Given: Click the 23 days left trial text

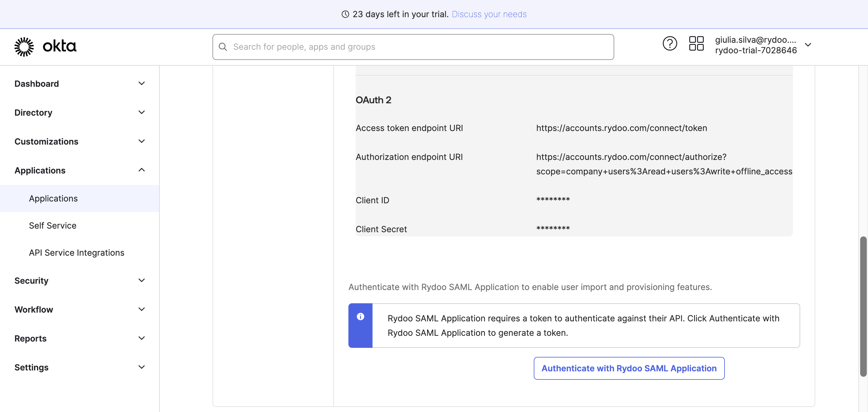Looking at the screenshot, I should click(x=400, y=14).
